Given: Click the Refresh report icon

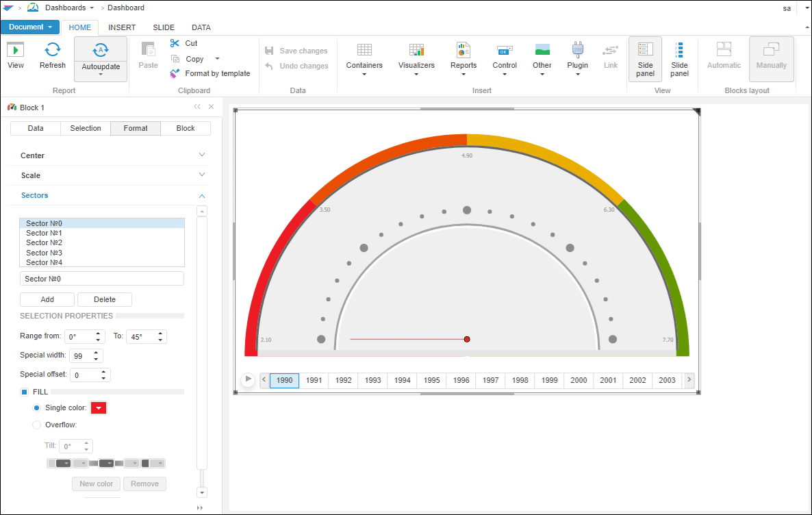Looking at the screenshot, I should pos(53,50).
